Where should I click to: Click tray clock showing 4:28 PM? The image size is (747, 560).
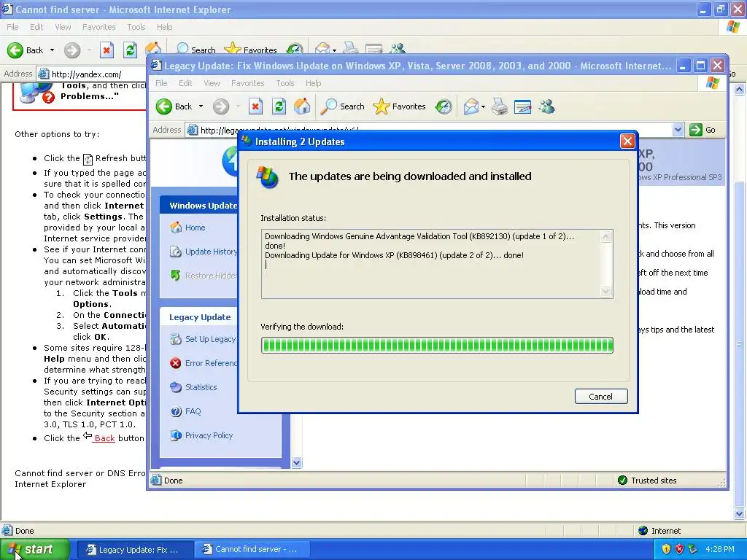click(720, 549)
